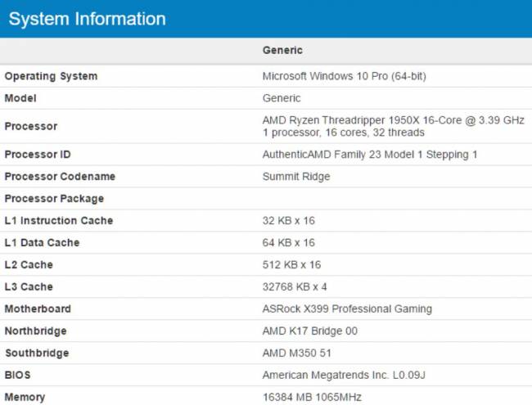Select ASRock X399 Professional Gaming value

(x=347, y=309)
